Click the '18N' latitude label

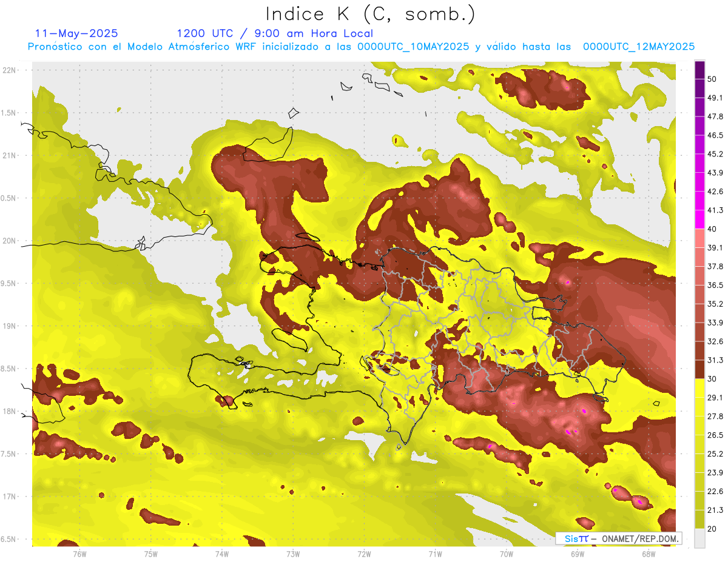(9, 412)
